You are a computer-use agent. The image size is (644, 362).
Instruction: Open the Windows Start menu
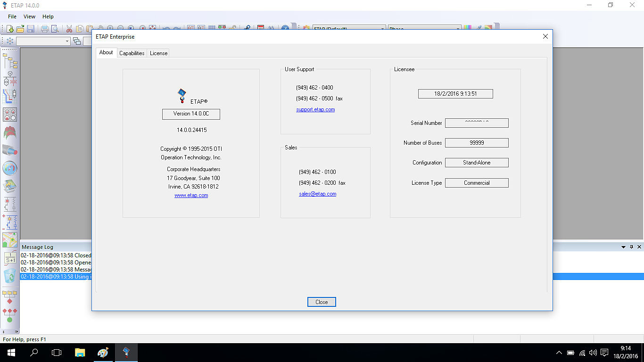11,353
